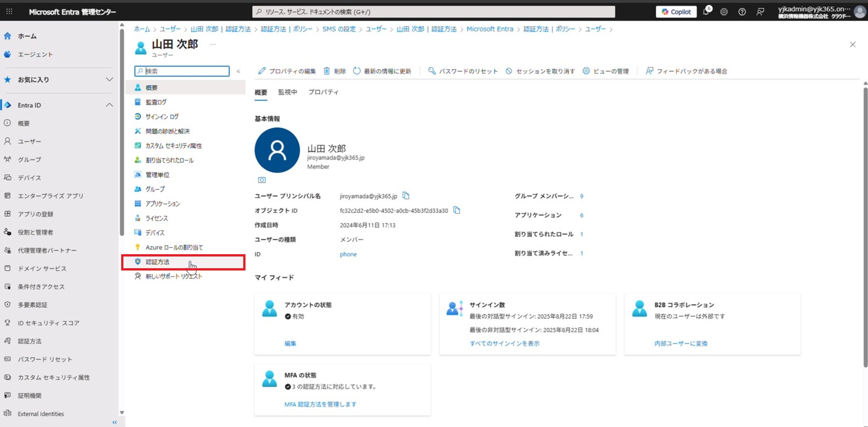Viewport: 868px width, 427px height.
Task: Collapse the Entra ID section
Action: pos(109,105)
